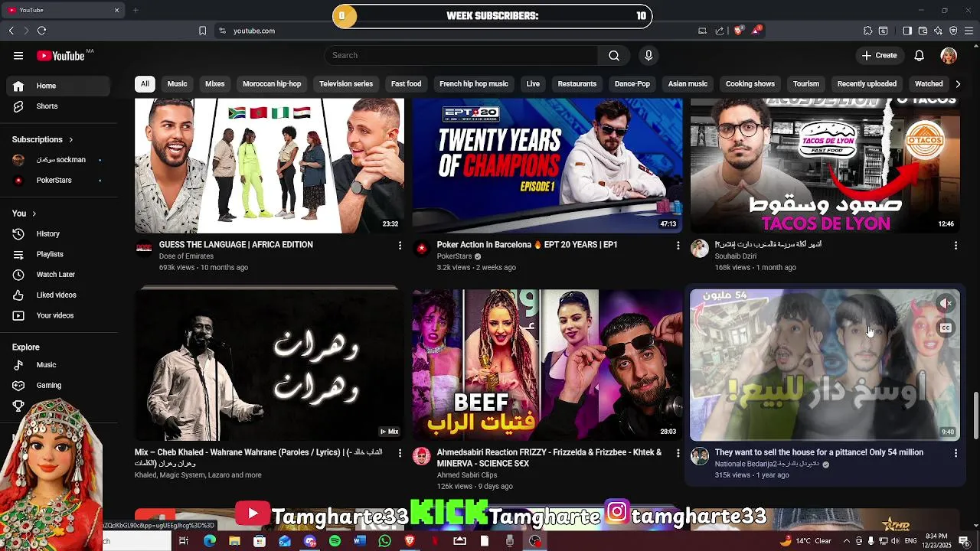
Task: Select the Cooking shows chip
Action: pyautogui.click(x=750, y=83)
